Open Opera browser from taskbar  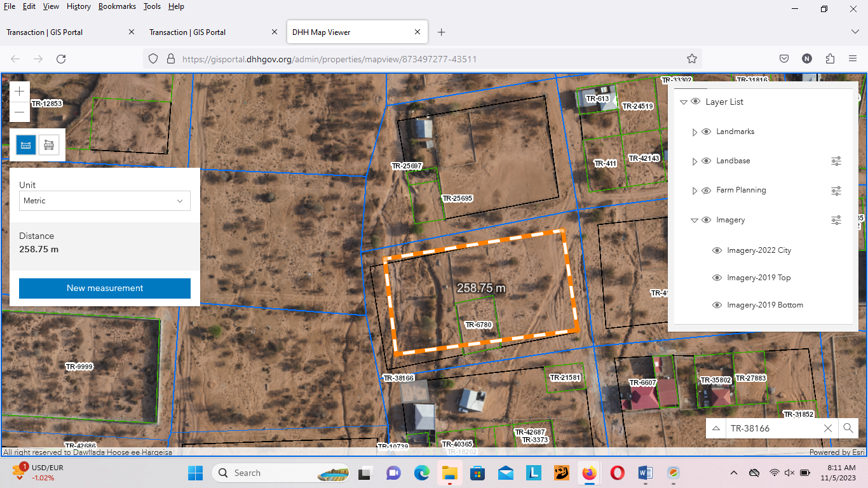[617, 473]
